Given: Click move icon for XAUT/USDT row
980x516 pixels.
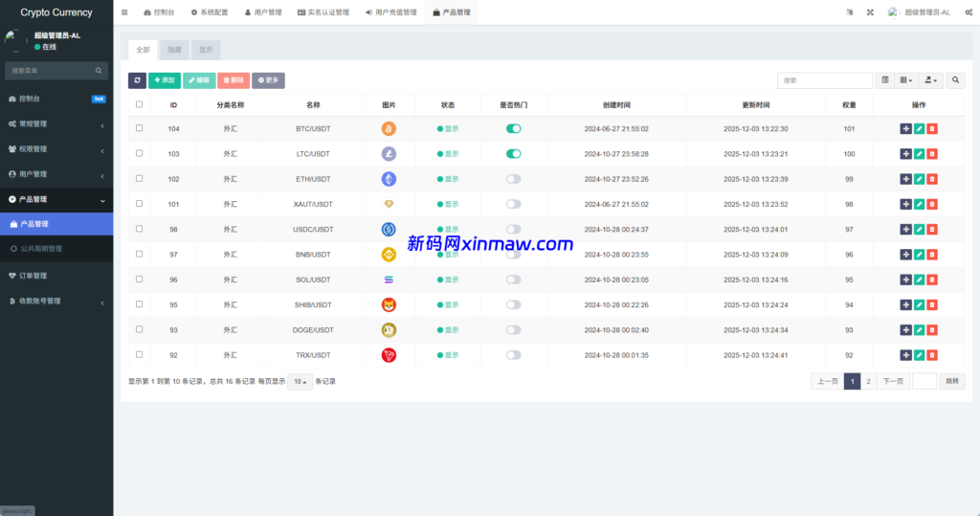Looking at the screenshot, I should click(x=905, y=204).
